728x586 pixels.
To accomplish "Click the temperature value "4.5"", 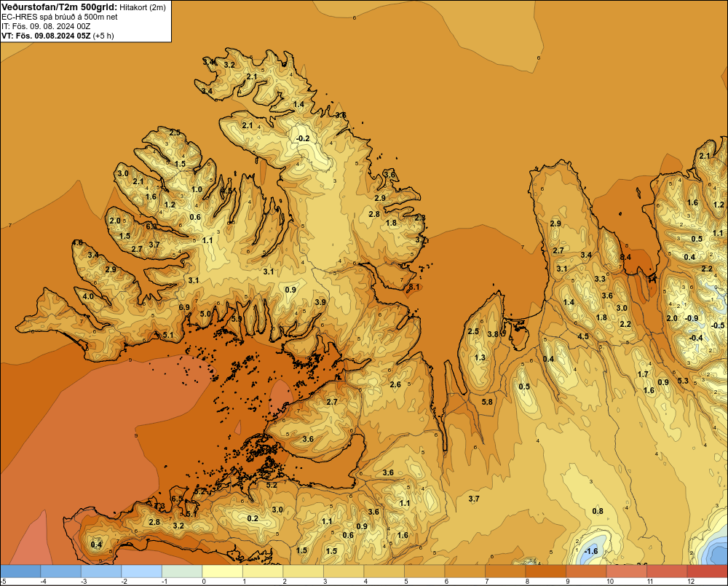I will tap(583, 336).
